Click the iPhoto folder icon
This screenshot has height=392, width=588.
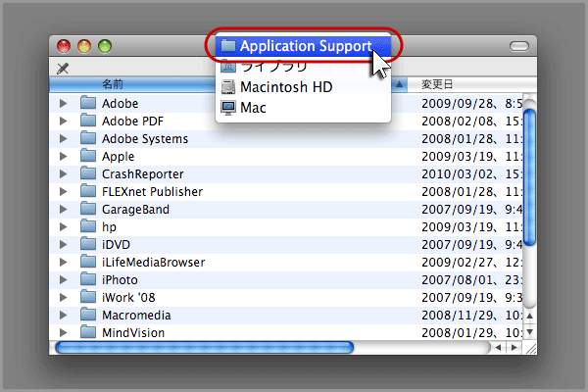88,278
